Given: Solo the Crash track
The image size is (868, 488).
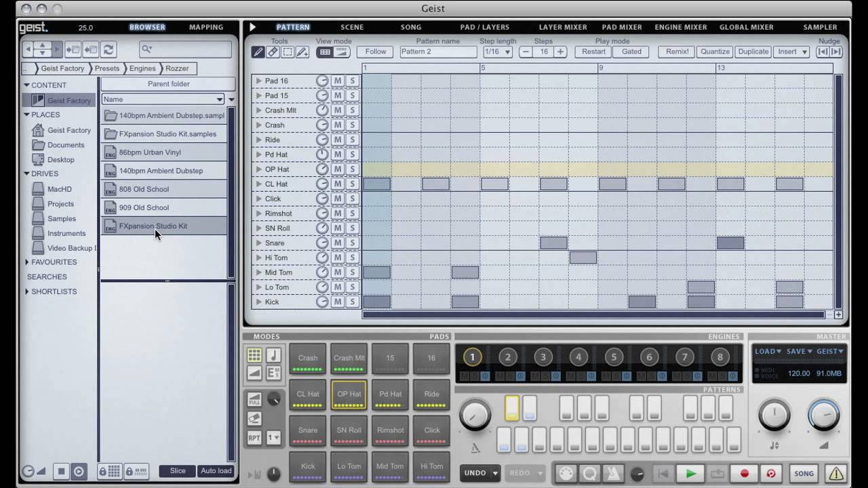Looking at the screenshot, I should coord(352,125).
